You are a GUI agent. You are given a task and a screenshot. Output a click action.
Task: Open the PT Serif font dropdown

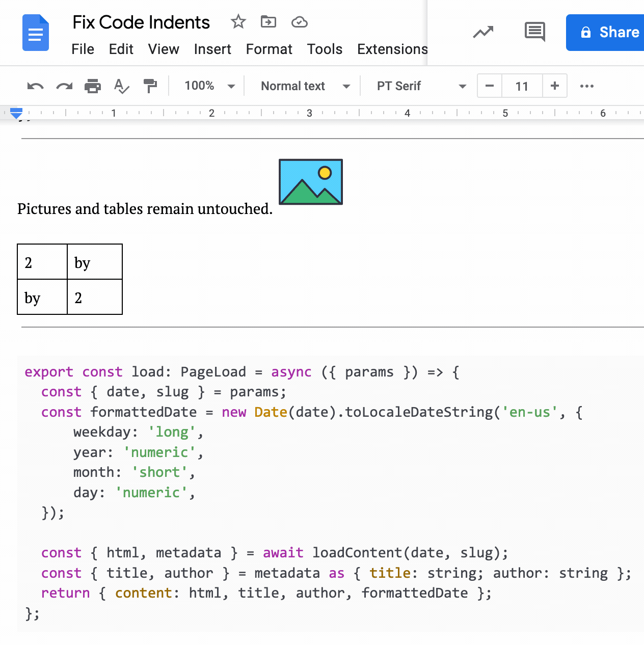click(x=421, y=86)
